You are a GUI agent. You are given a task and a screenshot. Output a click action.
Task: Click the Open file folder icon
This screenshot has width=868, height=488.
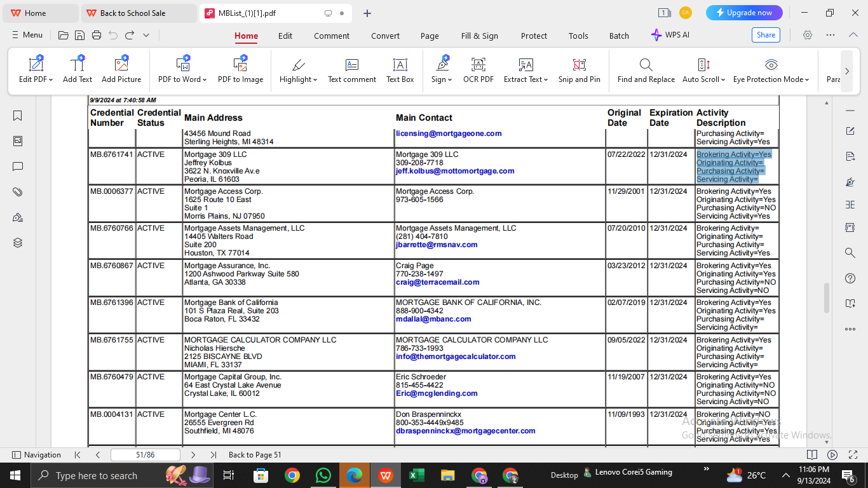(x=64, y=36)
